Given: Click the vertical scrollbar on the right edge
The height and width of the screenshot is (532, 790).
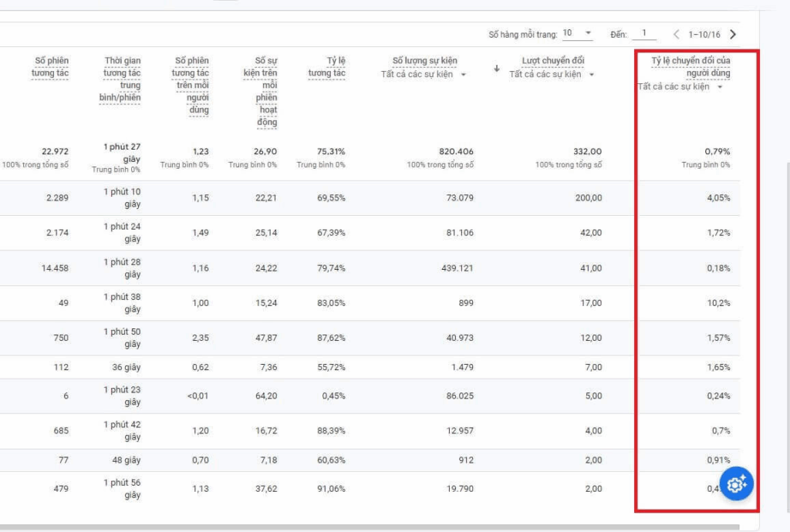Looking at the screenshot, I should [786, 308].
